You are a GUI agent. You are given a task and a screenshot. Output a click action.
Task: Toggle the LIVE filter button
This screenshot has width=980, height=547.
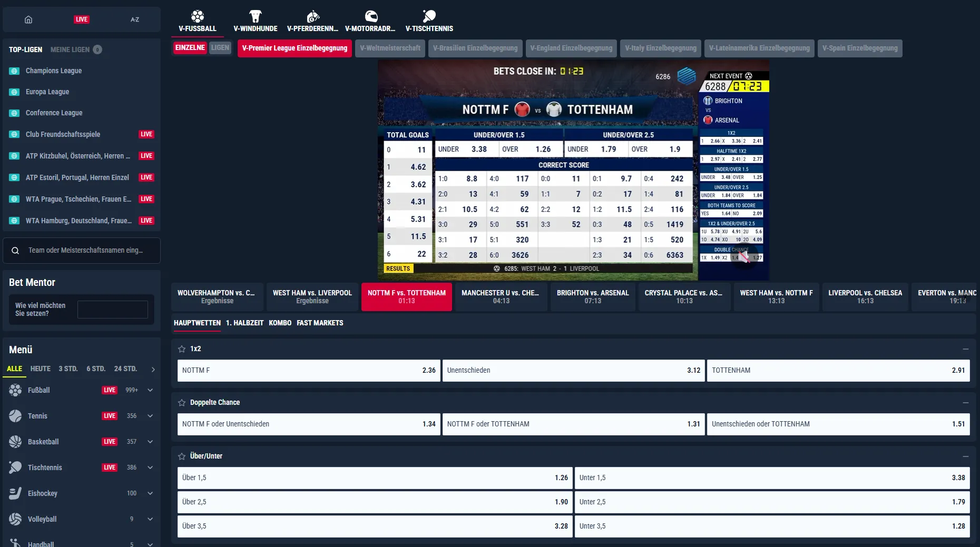tap(82, 19)
